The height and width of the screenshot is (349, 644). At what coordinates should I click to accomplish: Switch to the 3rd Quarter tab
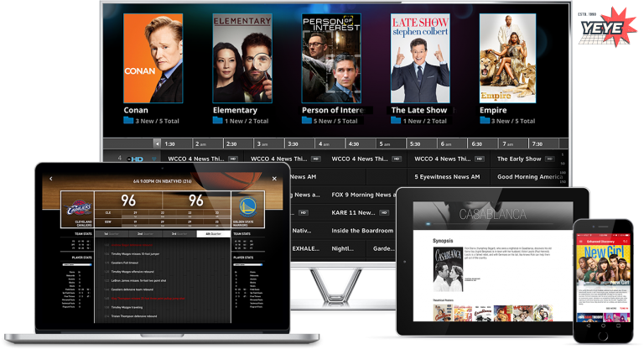pos(179,233)
